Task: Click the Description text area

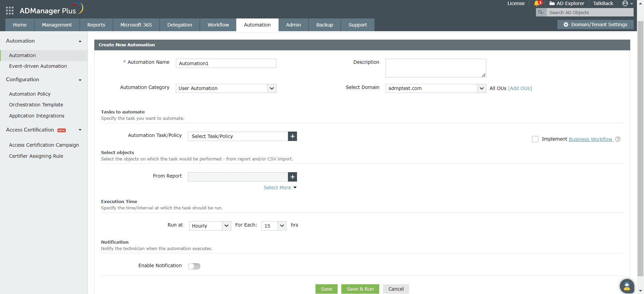Action: point(436,68)
